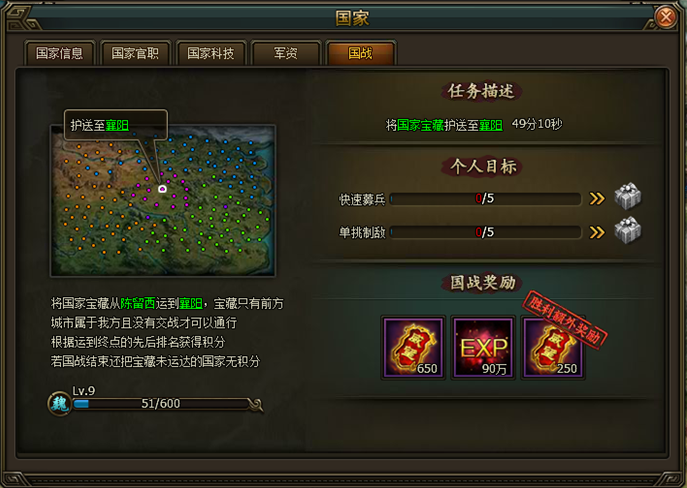Click the 襄阳 link in map tooltip
The width and height of the screenshot is (687, 488).
click(117, 126)
